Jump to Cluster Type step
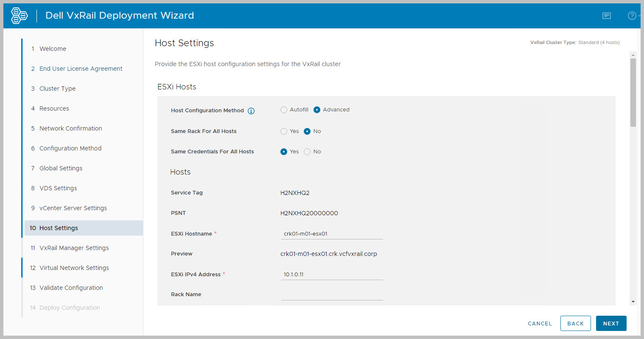 point(57,89)
